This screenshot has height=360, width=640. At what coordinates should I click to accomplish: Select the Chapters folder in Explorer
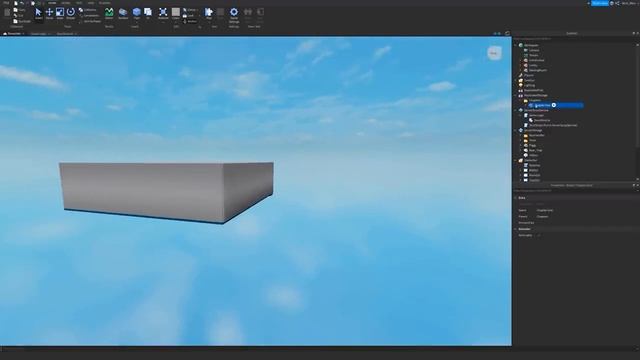(534, 100)
